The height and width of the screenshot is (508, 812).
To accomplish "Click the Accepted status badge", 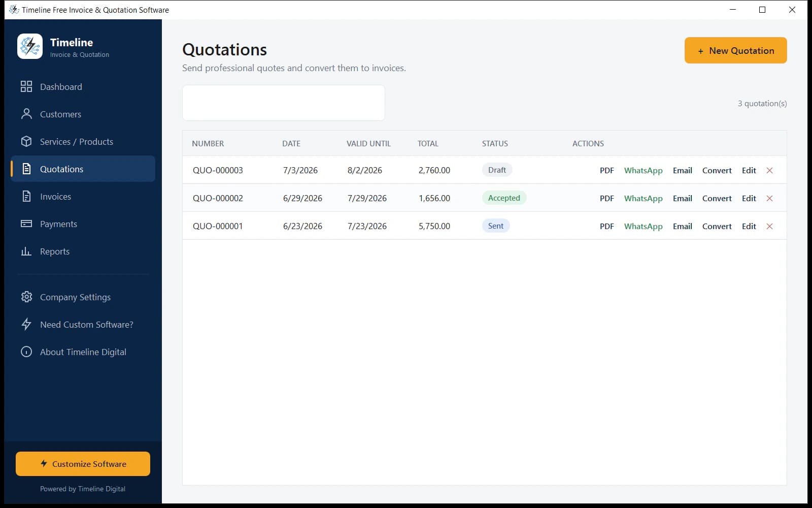I will point(504,198).
